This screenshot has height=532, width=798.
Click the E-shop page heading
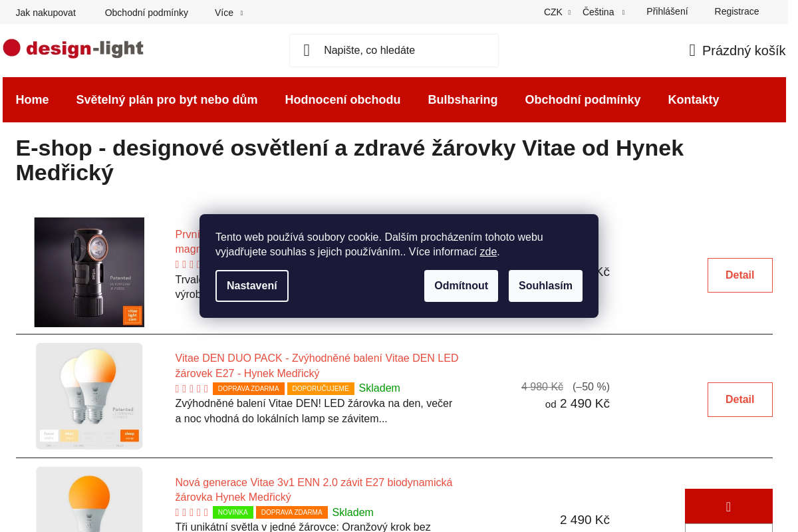[350, 160]
